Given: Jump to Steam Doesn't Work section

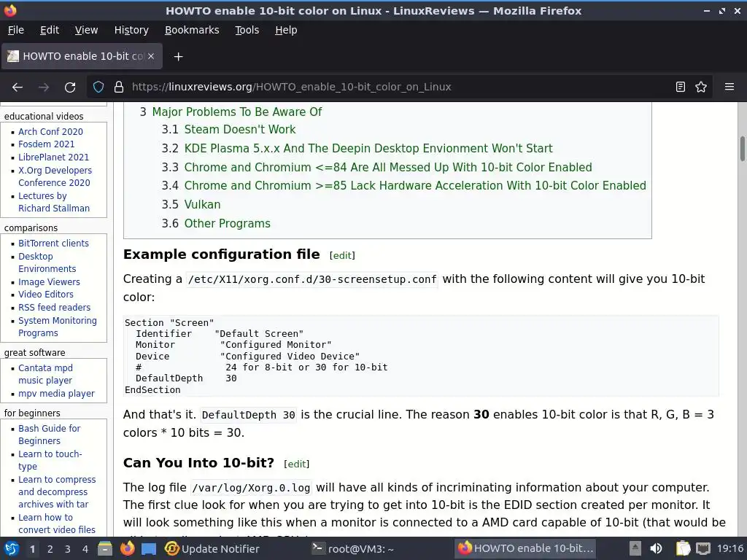Looking at the screenshot, I should [239, 130].
